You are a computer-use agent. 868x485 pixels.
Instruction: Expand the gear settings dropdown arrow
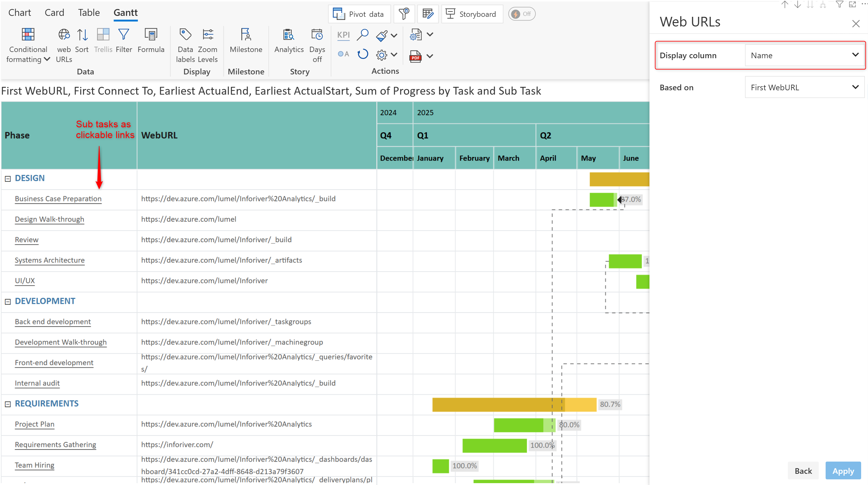pyautogui.click(x=394, y=54)
